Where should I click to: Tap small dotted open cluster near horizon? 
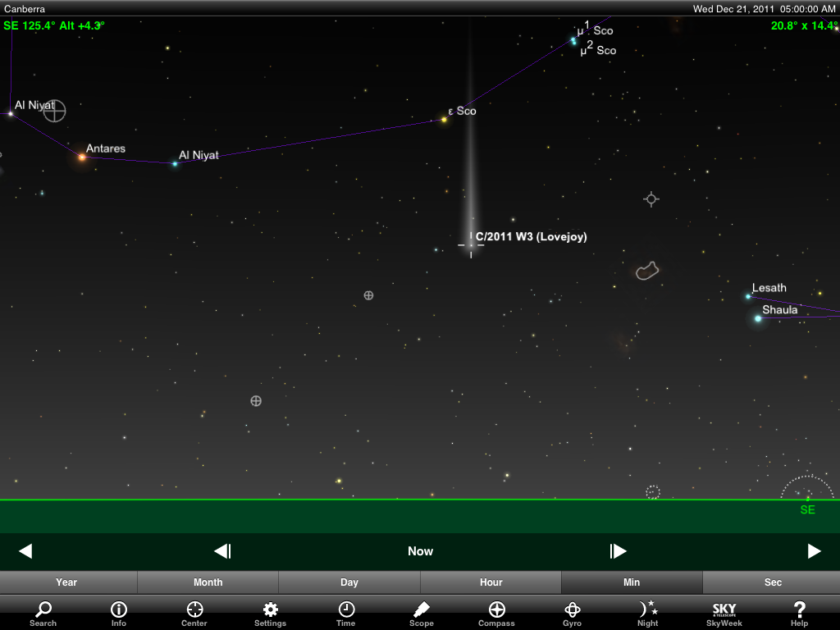pos(652,492)
